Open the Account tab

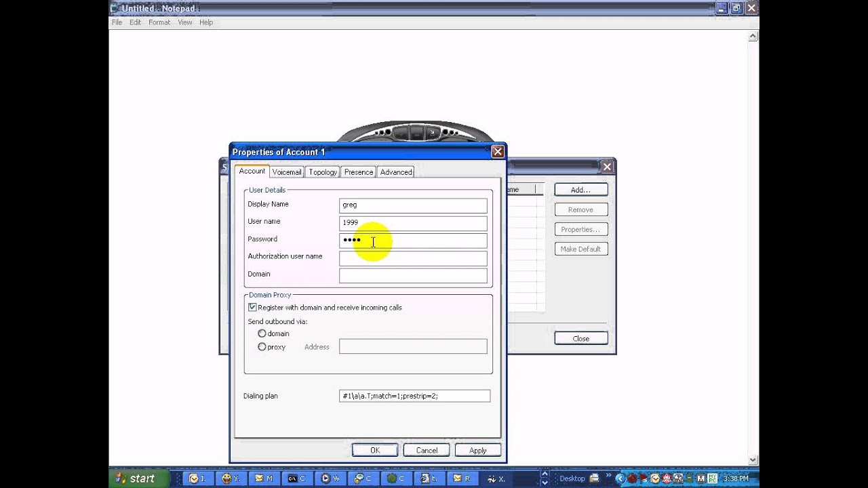pos(252,171)
